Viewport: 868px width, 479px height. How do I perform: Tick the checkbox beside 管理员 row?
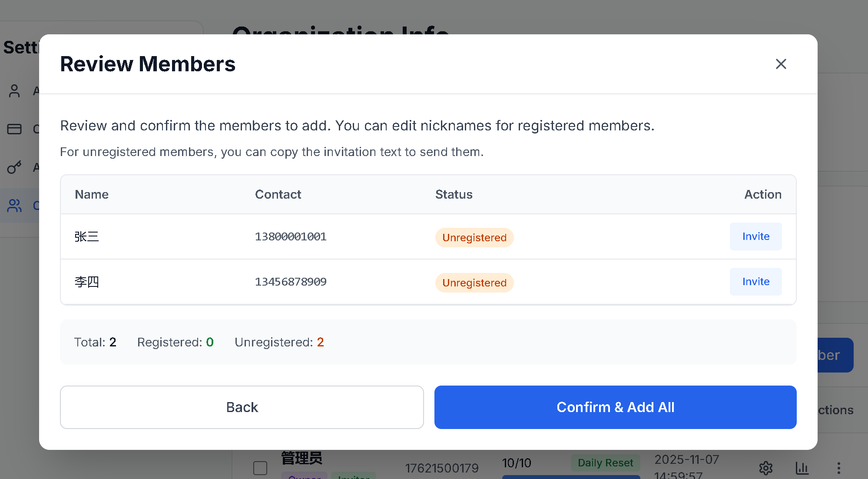pyautogui.click(x=260, y=468)
